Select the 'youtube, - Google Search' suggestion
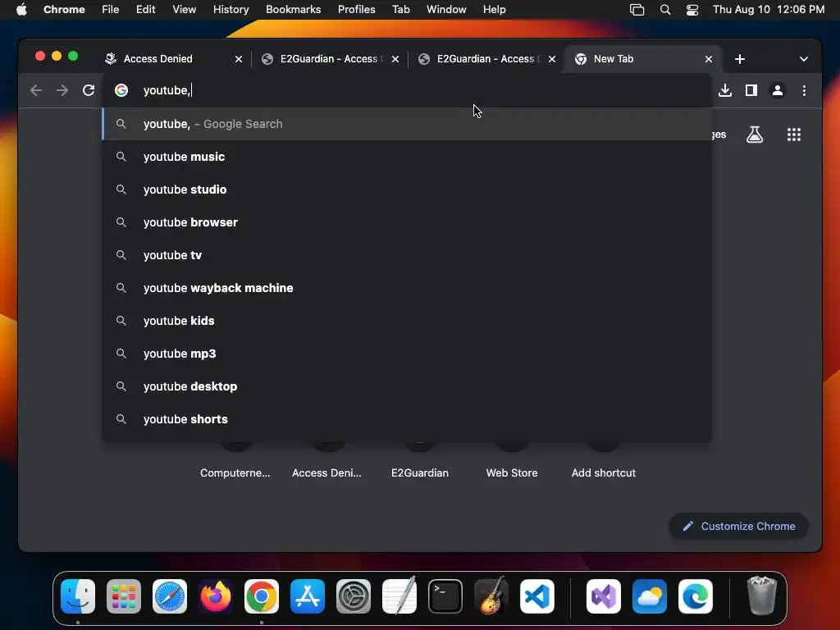This screenshot has height=630, width=840. click(x=407, y=124)
